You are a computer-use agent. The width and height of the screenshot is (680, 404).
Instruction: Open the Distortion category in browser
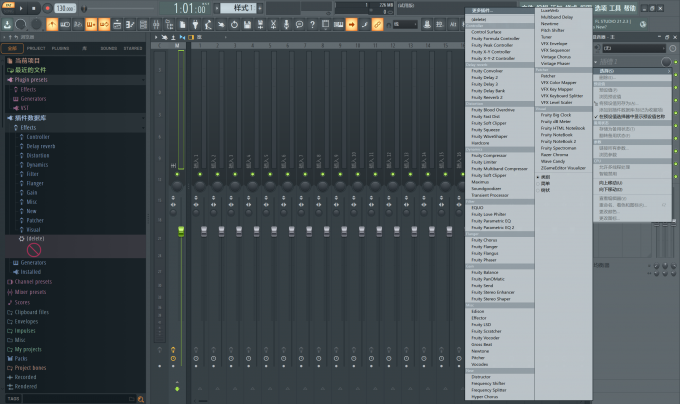[37, 156]
